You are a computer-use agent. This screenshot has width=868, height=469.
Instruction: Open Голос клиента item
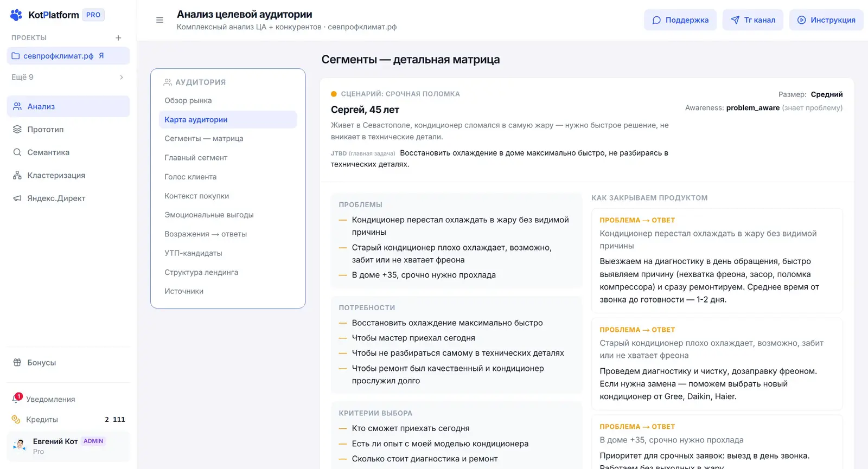point(228,177)
